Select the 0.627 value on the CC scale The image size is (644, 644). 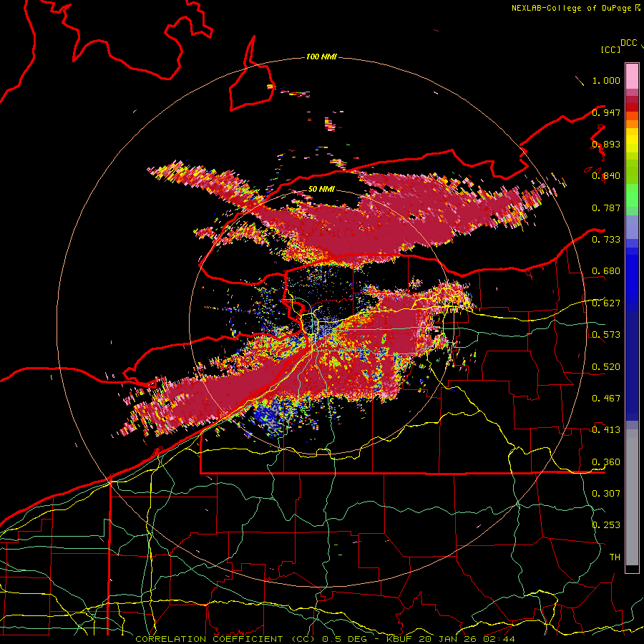pos(606,303)
